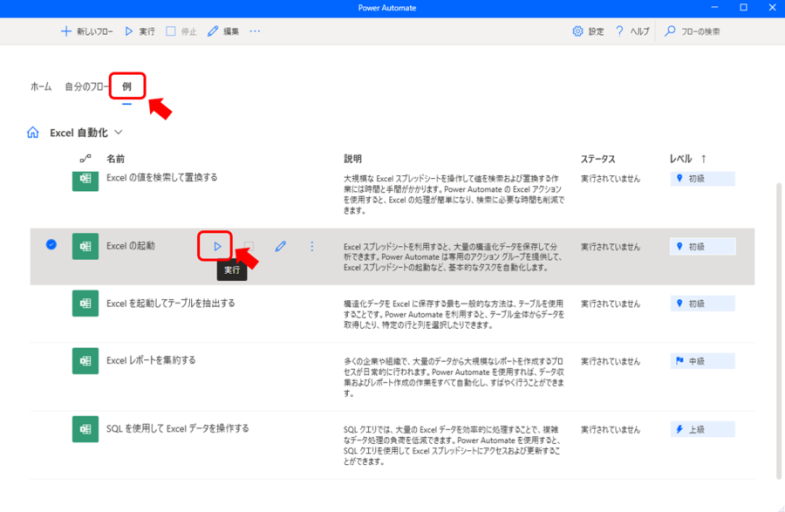Toggle the レベル sort direction arrow
The image size is (785, 512).
pos(704,159)
